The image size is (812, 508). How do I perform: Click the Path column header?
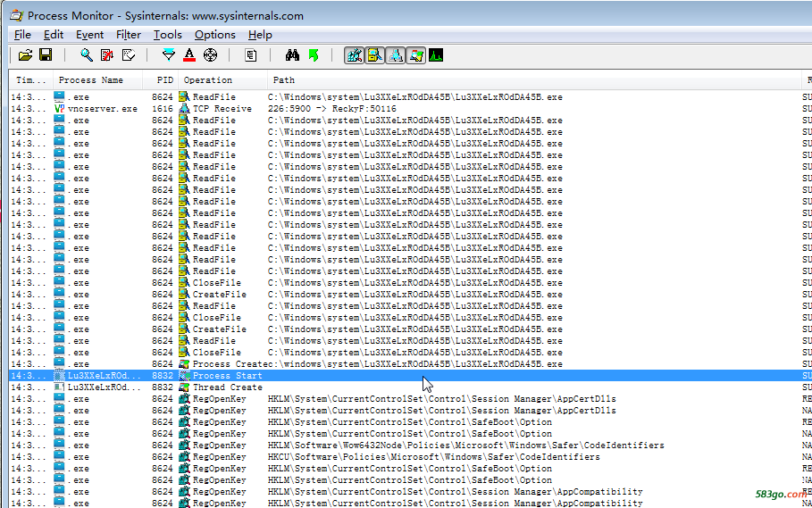pos(533,80)
